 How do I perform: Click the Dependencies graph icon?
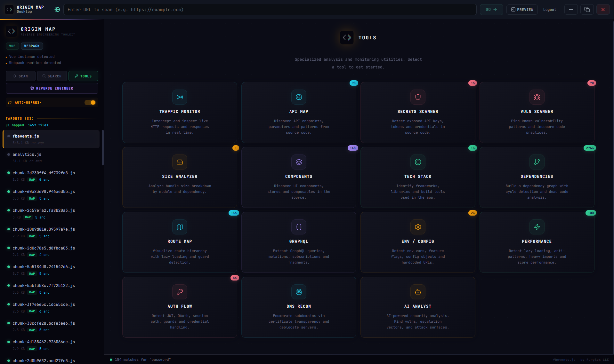click(537, 162)
